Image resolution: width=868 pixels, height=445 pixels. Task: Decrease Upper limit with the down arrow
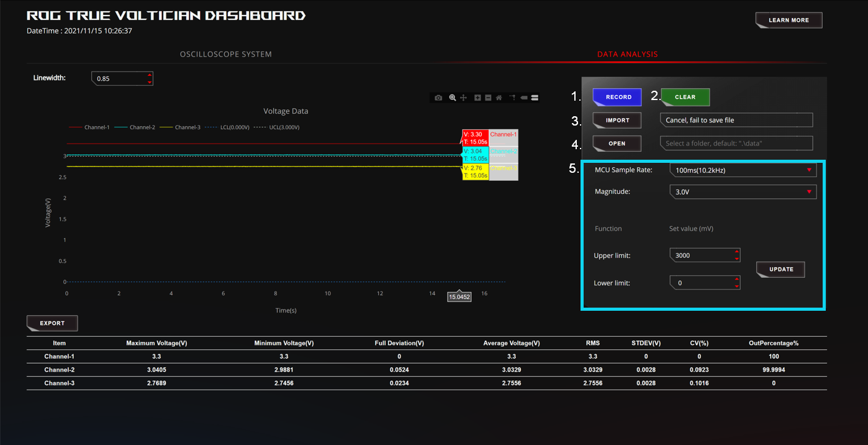[736, 259]
